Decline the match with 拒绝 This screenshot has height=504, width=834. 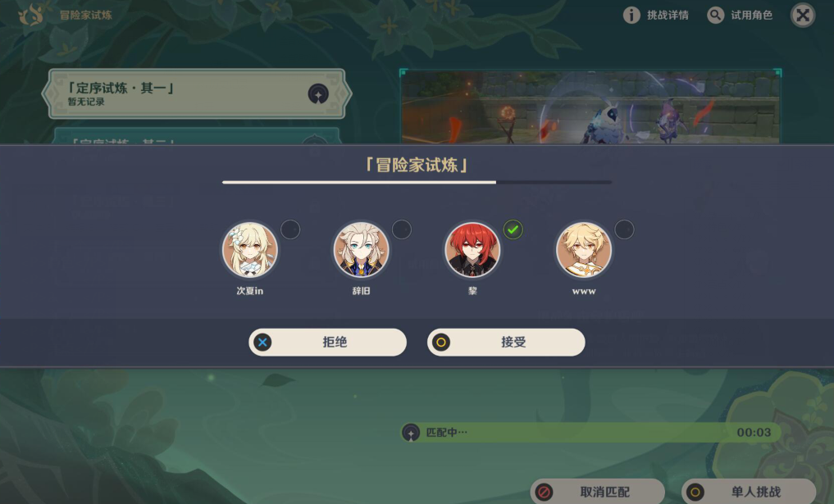[328, 342]
